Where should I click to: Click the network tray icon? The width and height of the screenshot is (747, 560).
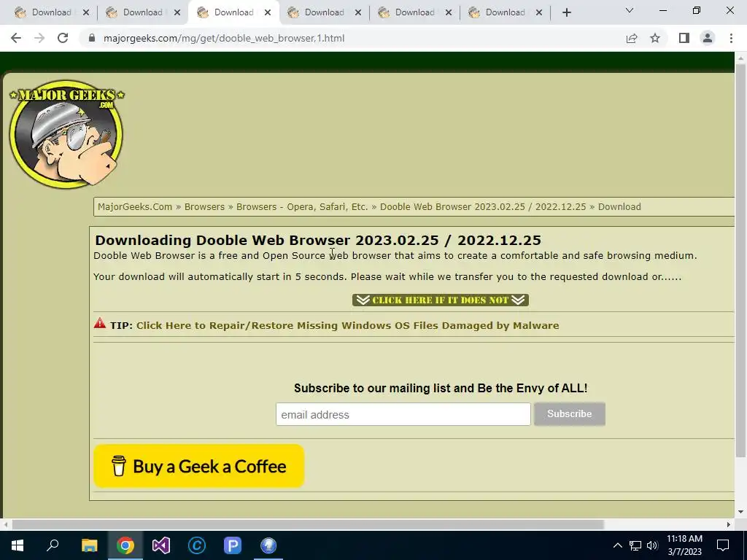coord(635,545)
